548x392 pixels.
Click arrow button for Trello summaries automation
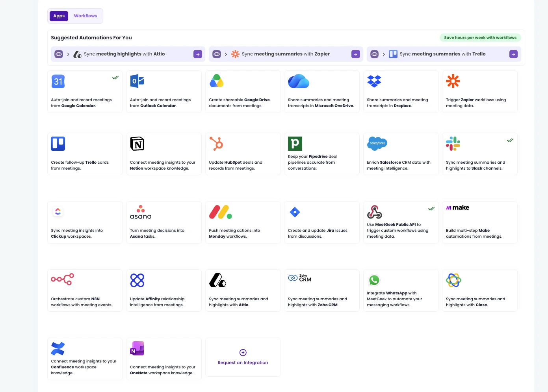point(513,54)
